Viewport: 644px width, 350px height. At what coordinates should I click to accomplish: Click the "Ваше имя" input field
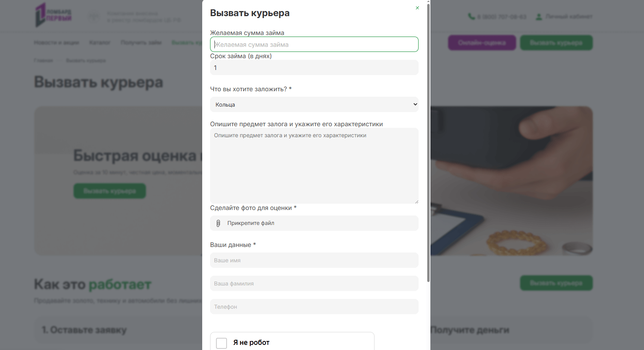tap(314, 260)
